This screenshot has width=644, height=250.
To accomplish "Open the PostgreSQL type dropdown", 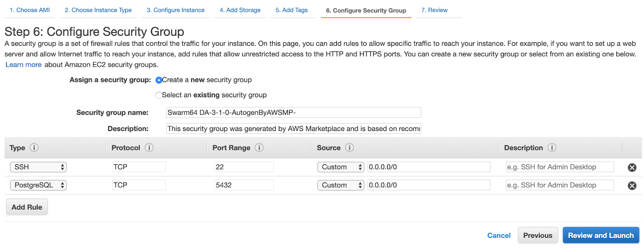I will (38, 185).
